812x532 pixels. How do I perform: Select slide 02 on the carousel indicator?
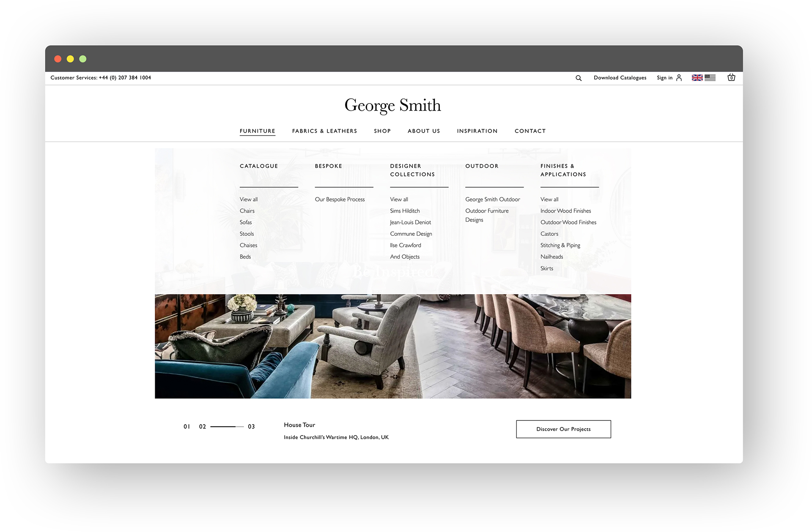click(x=202, y=426)
